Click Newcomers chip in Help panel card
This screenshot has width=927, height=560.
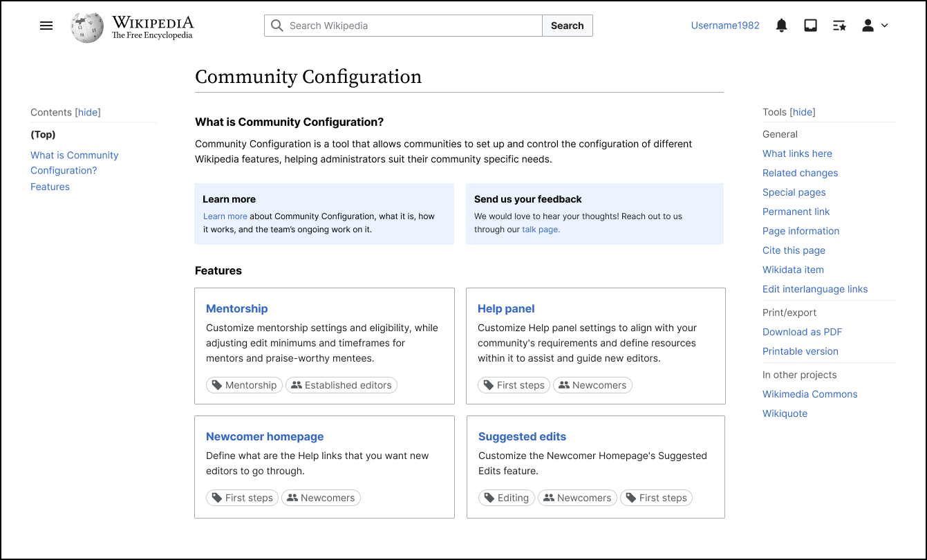(592, 385)
